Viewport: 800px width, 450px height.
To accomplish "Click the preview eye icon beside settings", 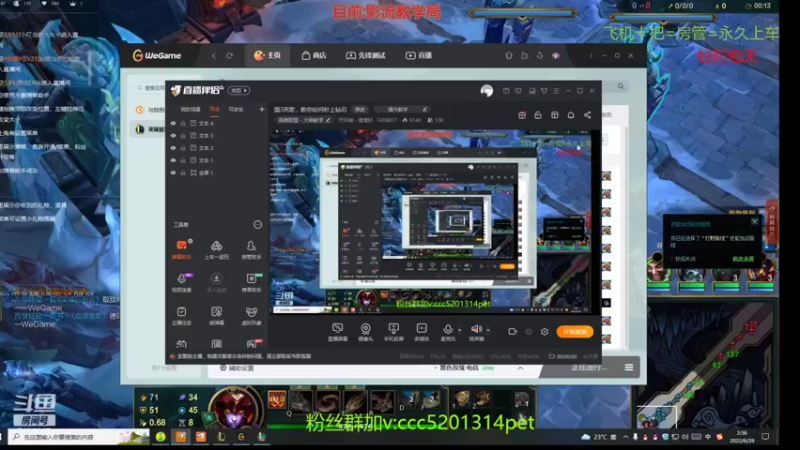I will pyautogui.click(x=529, y=332).
